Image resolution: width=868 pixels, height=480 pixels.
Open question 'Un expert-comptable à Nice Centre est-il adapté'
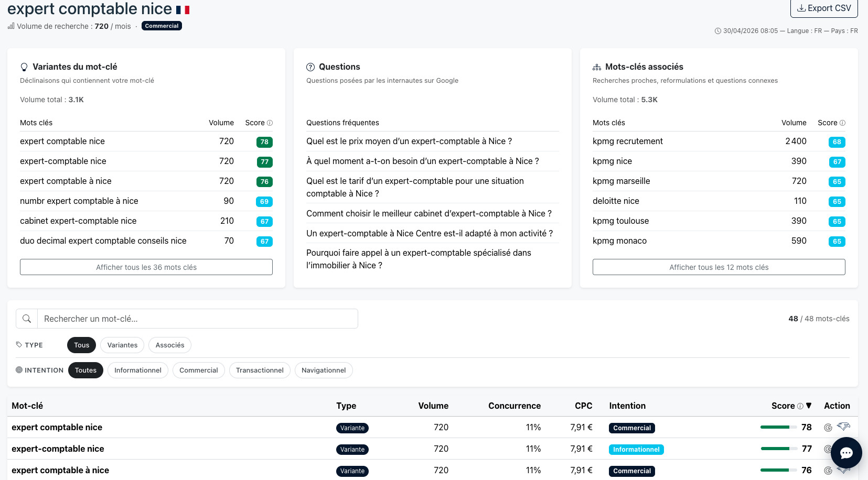coord(430,233)
